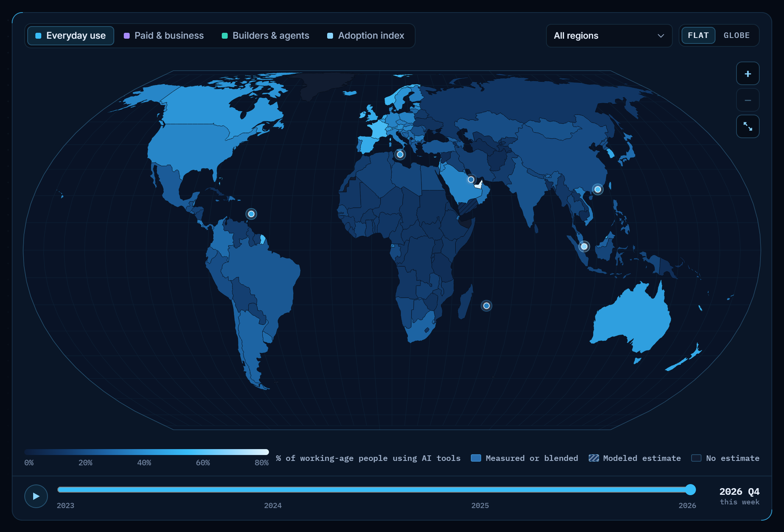Select the Everyday use tab
This screenshot has width=784, height=532.
[x=71, y=36]
